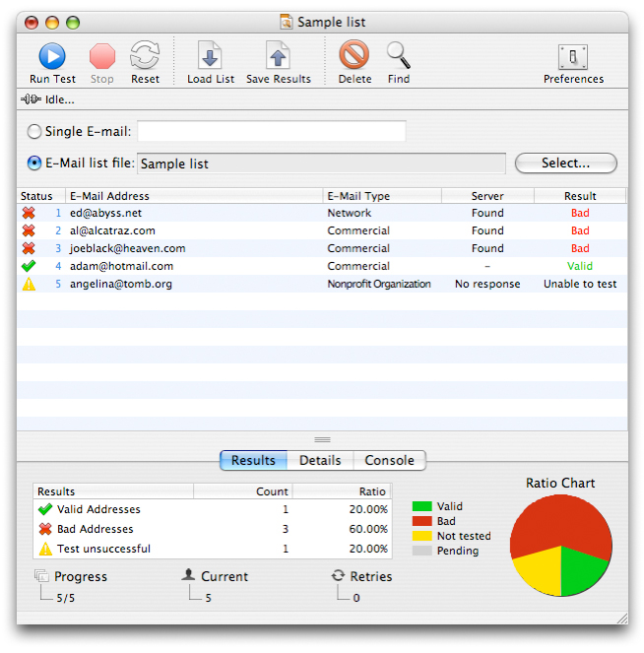This screenshot has width=644, height=653.
Task: Select the Single E-mail radio button
Action: pyautogui.click(x=35, y=132)
